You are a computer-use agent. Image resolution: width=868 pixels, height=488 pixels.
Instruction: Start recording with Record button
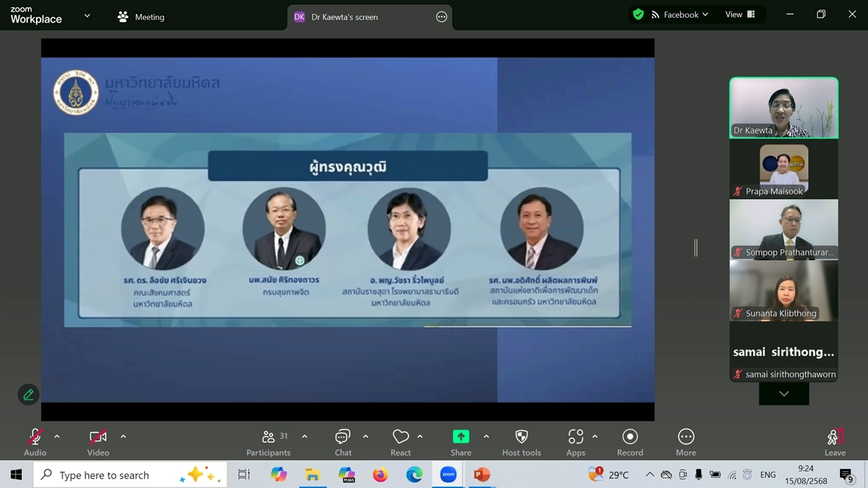tap(630, 442)
